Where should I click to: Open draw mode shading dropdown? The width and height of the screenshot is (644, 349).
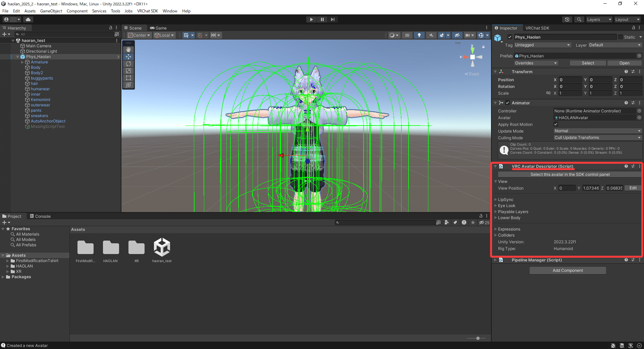pos(394,35)
